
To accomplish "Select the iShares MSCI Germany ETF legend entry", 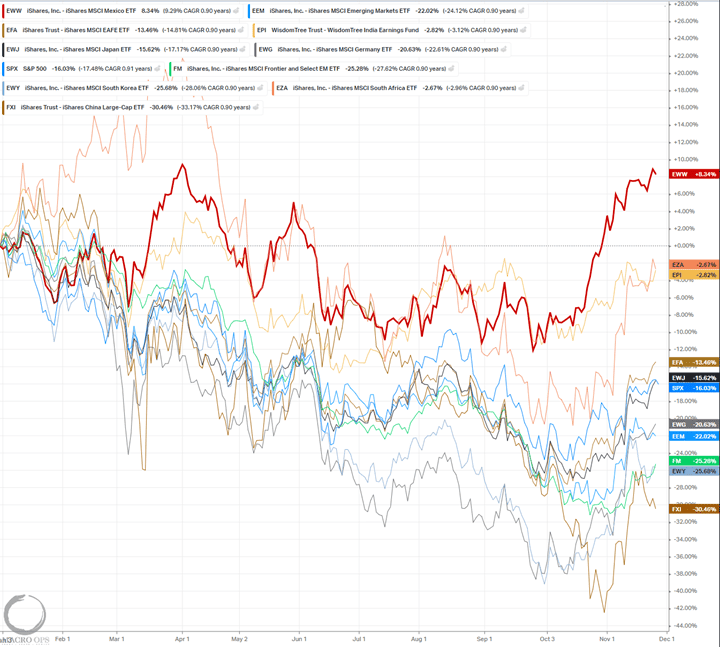I will (382, 49).
